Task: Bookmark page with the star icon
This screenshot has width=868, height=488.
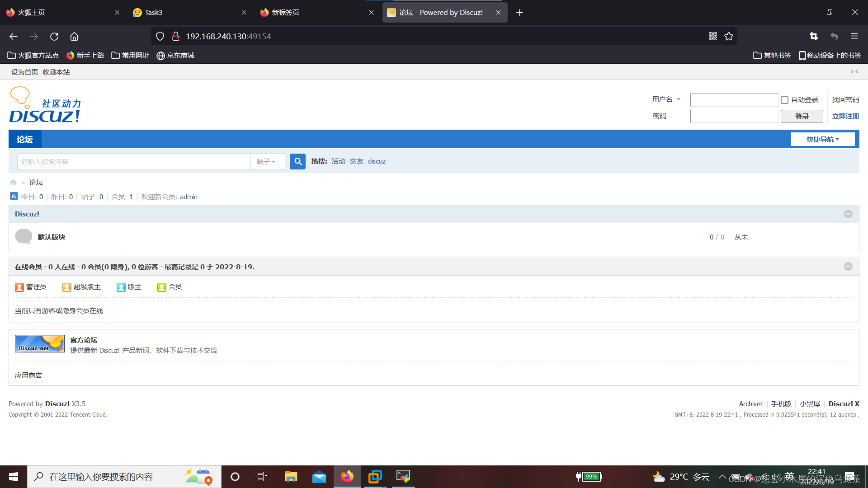Action: click(x=729, y=36)
